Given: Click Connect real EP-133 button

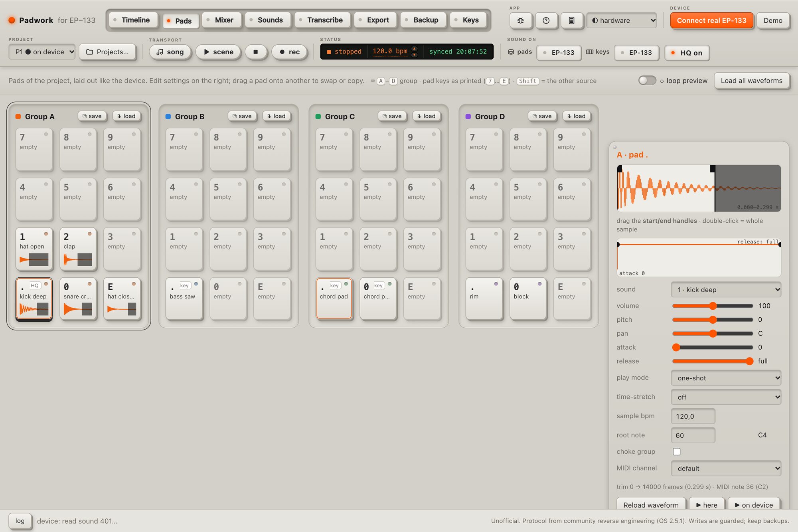Looking at the screenshot, I should coord(711,20).
